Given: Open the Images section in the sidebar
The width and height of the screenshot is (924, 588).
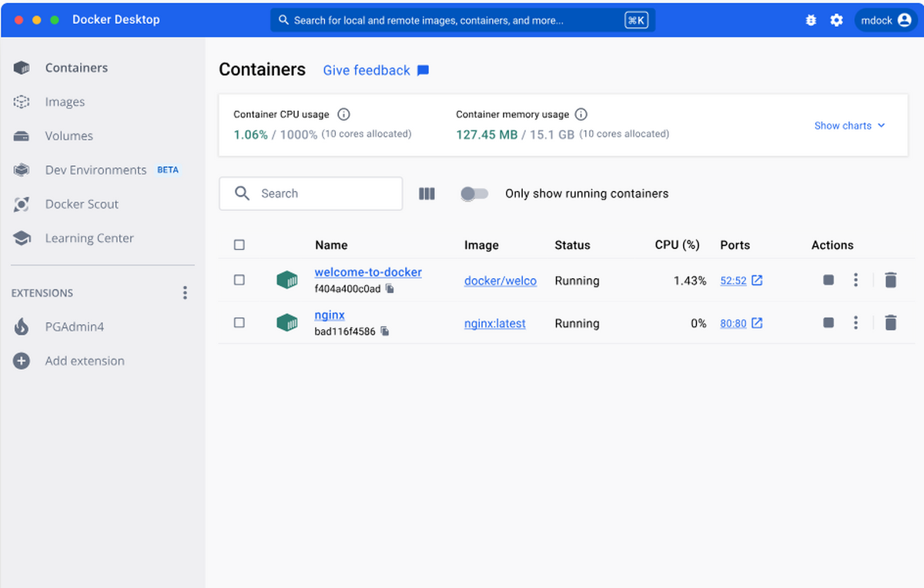Looking at the screenshot, I should [x=65, y=101].
